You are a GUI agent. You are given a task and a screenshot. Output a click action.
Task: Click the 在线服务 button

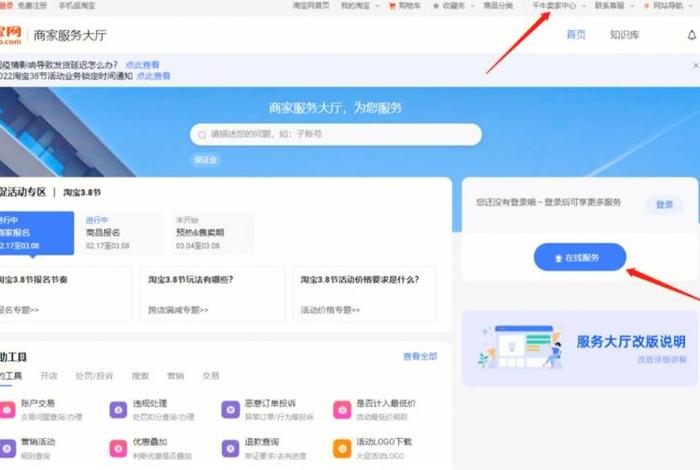[x=580, y=257]
